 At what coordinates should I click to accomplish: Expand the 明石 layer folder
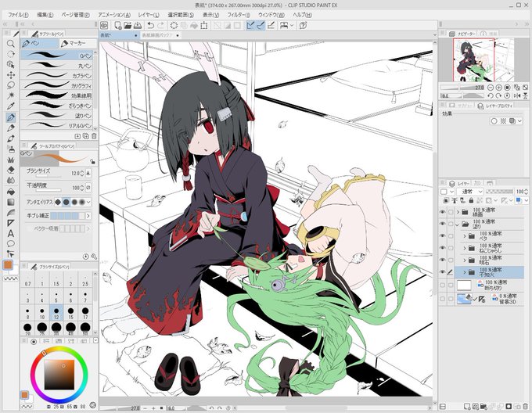click(465, 260)
